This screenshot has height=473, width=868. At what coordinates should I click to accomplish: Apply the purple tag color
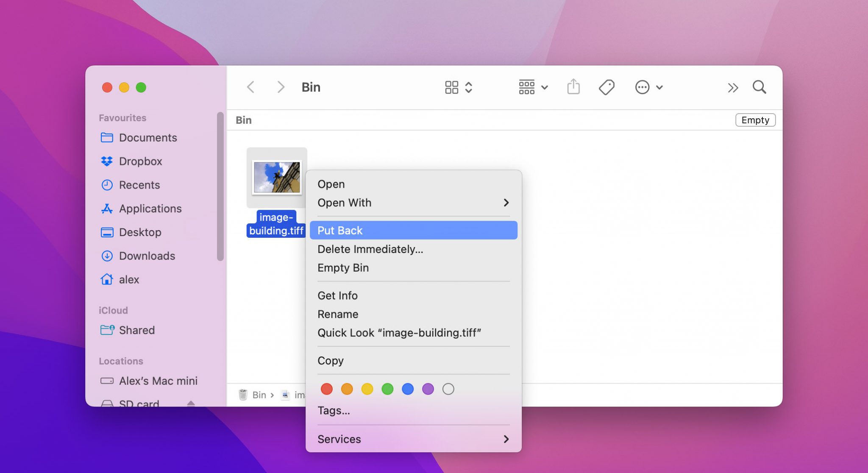[x=428, y=389]
